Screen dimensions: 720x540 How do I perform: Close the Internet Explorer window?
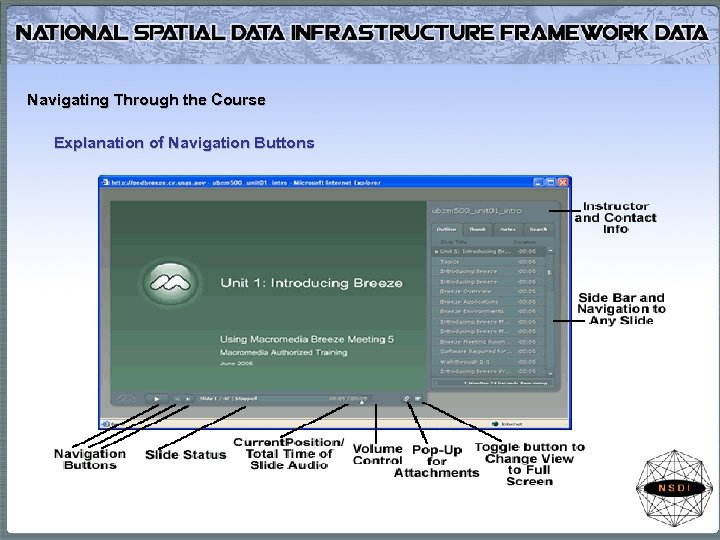pyautogui.click(x=562, y=182)
